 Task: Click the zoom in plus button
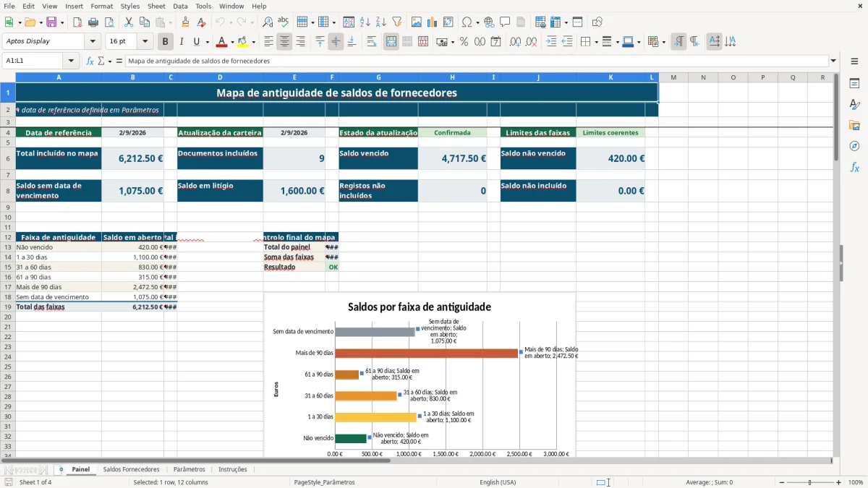[838, 482]
